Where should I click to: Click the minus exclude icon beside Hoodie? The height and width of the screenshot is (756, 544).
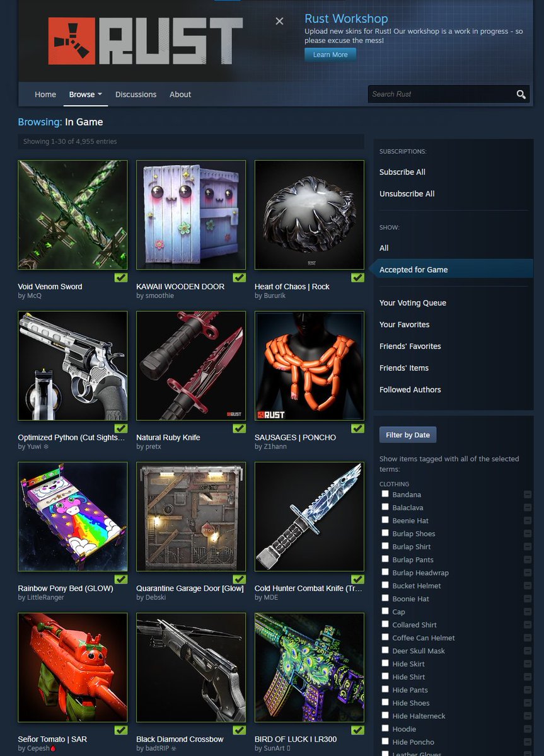[528, 729]
